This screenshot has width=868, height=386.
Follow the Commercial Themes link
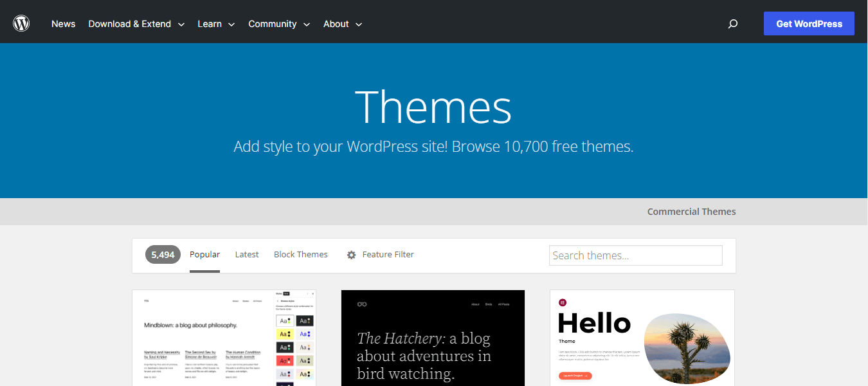coord(691,212)
